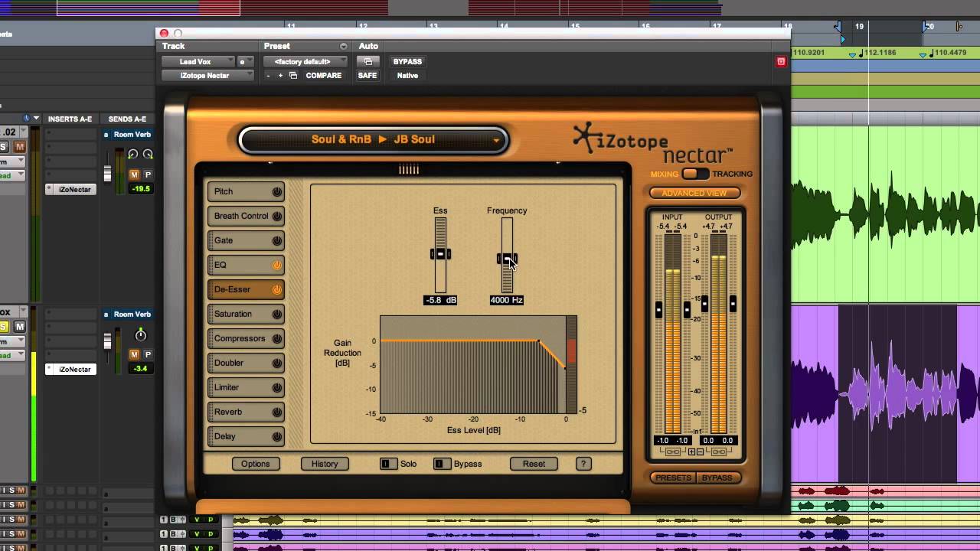
Task: Click the ADVANCED VIEW button
Action: 694,193
